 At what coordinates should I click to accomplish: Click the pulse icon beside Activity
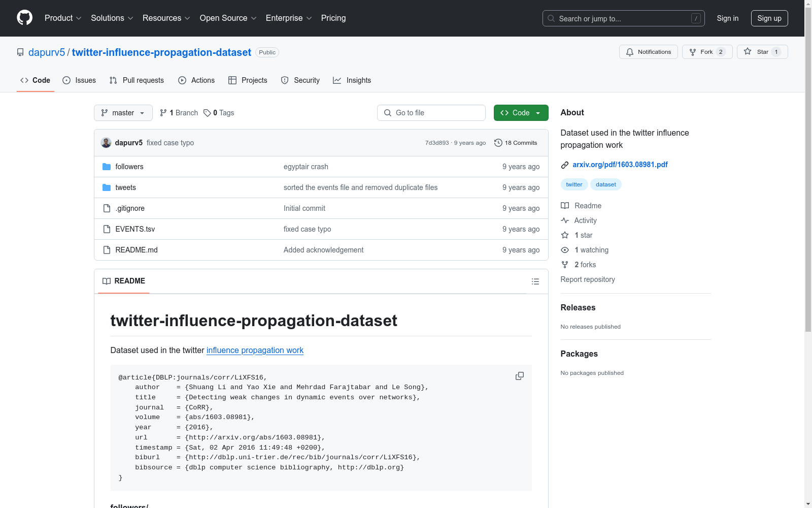click(x=565, y=220)
